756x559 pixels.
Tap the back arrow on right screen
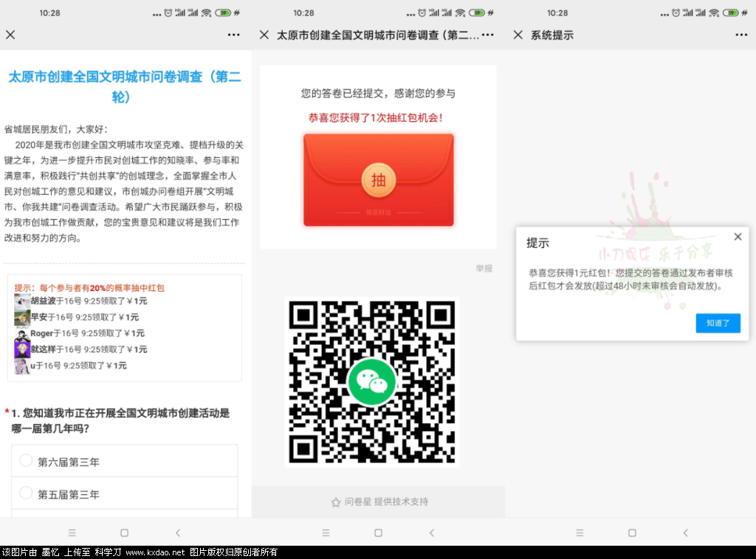[x=686, y=532]
